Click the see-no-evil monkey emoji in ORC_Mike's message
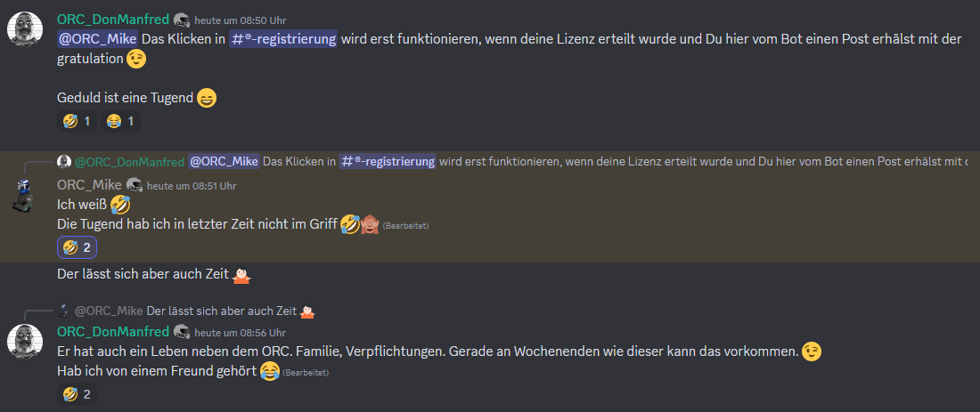This screenshot has width=980, height=412. pos(370,223)
